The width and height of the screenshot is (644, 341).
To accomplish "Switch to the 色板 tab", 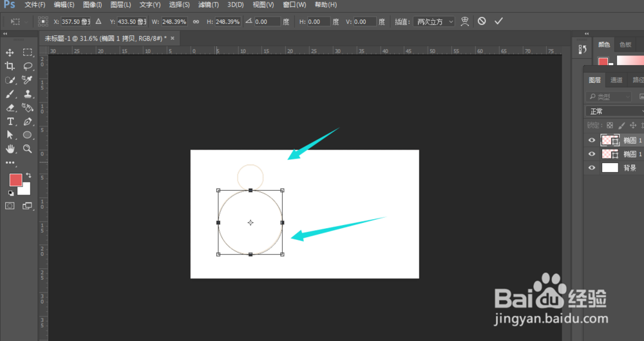I will 625,44.
